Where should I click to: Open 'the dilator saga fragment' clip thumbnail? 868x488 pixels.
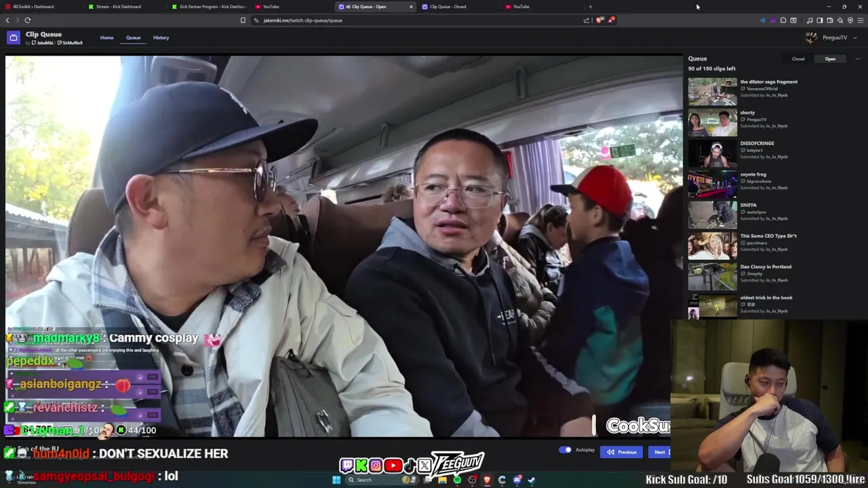pos(713,91)
